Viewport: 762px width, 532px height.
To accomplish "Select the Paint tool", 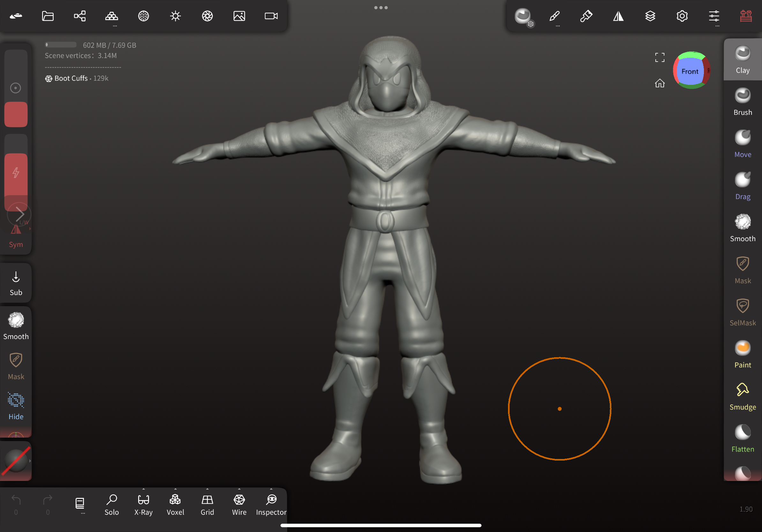I will (x=743, y=354).
